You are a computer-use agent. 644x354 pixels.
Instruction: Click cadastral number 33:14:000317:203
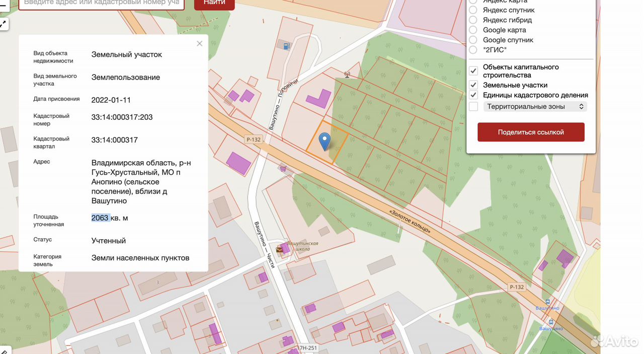click(x=122, y=117)
